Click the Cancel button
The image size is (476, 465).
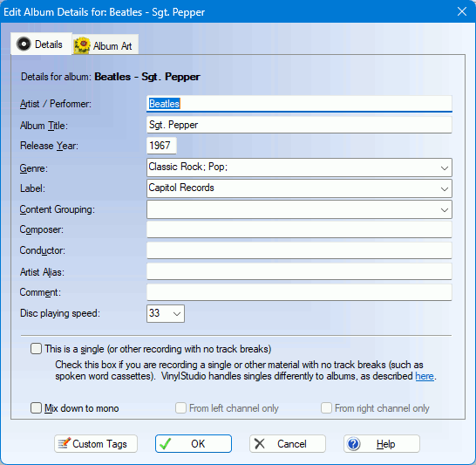[x=288, y=444]
